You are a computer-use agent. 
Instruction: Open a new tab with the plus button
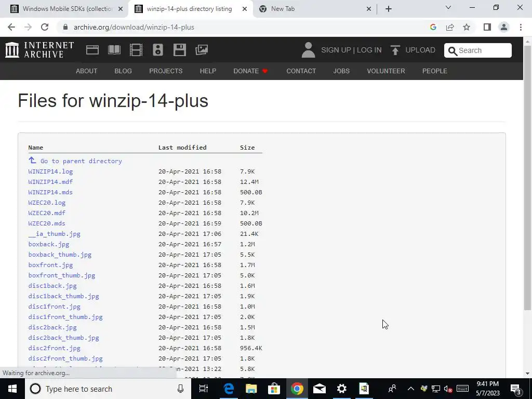389,9
